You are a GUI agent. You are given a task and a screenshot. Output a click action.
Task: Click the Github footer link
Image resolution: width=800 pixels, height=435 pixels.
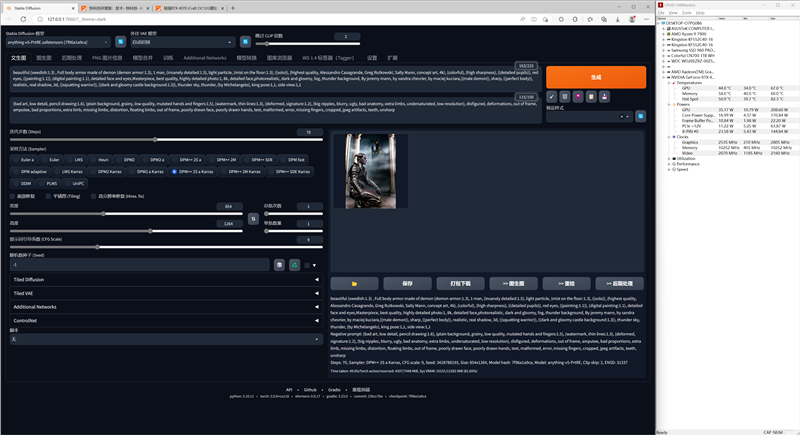tap(310, 390)
